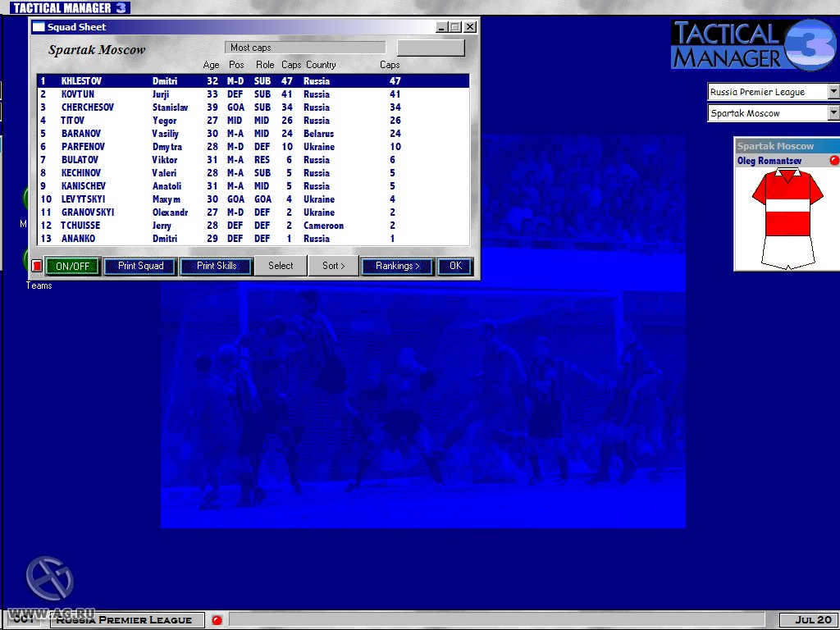Select player PARFENOV Dmytra row
840x630 pixels.
[x=253, y=147]
